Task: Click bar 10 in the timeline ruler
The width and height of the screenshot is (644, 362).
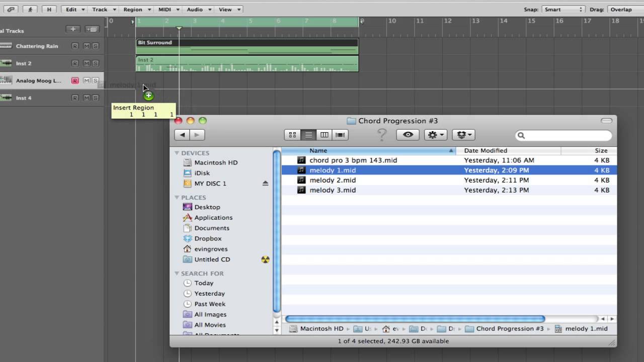Action: click(x=392, y=21)
